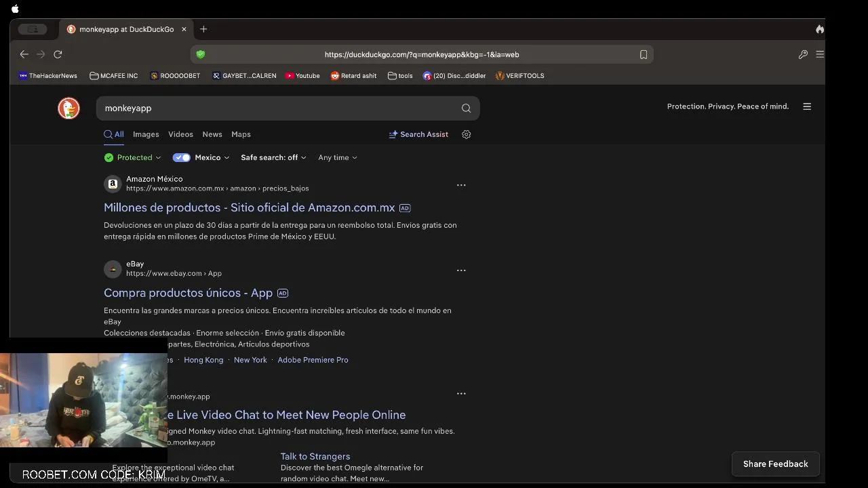
Task: Expand the Any time filter
Action: pyautogui.click(x=338, y=157)
